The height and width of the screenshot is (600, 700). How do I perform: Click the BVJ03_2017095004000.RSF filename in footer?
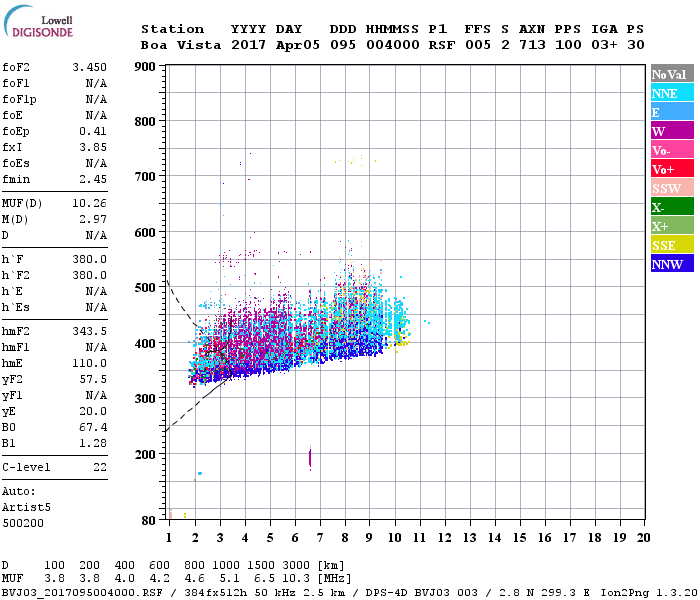point(82,593)
